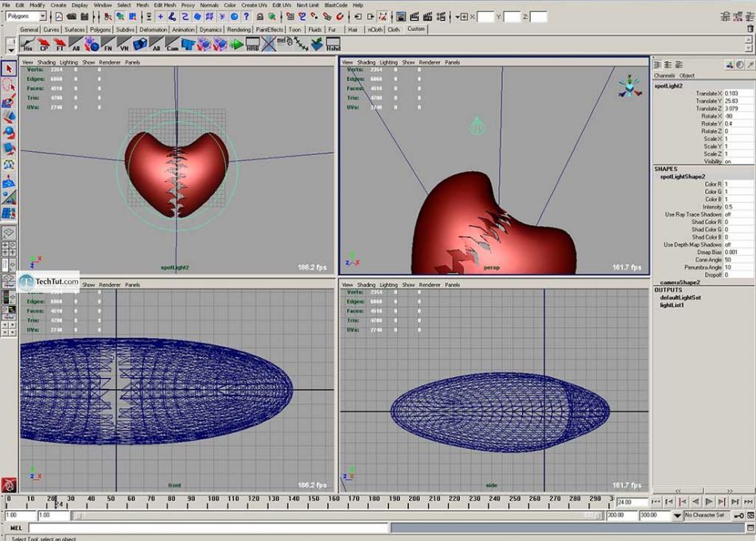This screenshot has height=541, width=756.
Task: Click the green play arrow shelf icon
Action: coord(236,45)
